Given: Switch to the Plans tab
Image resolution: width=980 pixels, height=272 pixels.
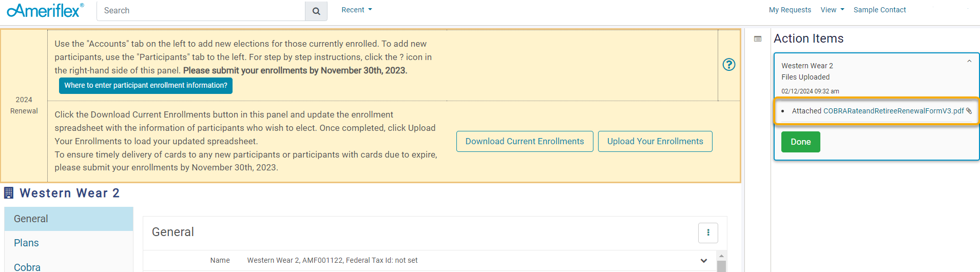Looking at the screenshot, I should [26, 243].
